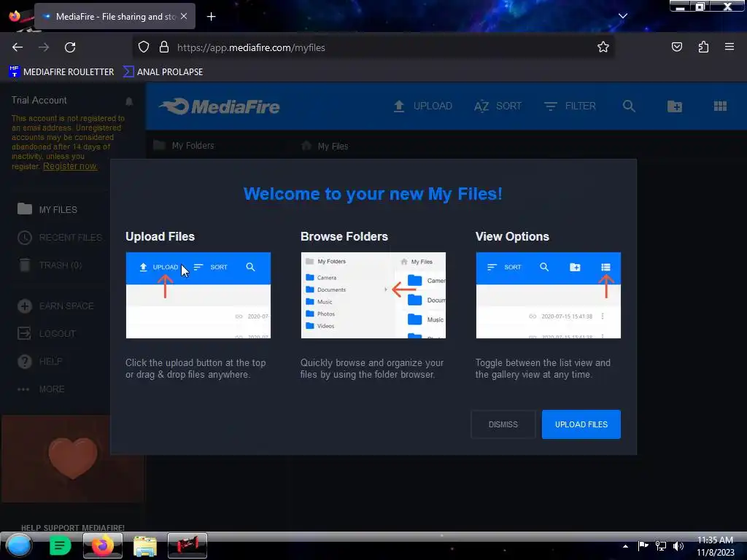
Task: Open the file explorer taskbar icon
Action: (x=145, y=546)
